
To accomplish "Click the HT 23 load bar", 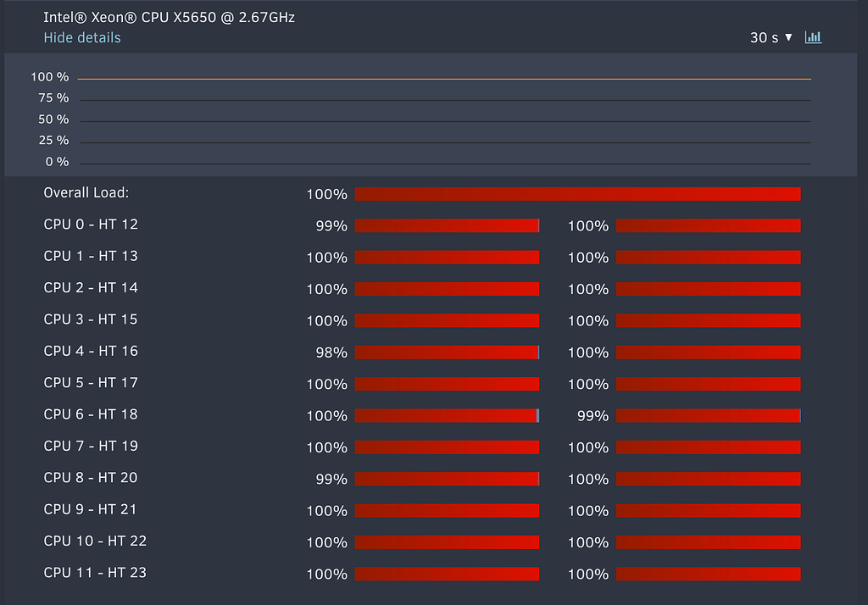I will [x=709, y=574].
